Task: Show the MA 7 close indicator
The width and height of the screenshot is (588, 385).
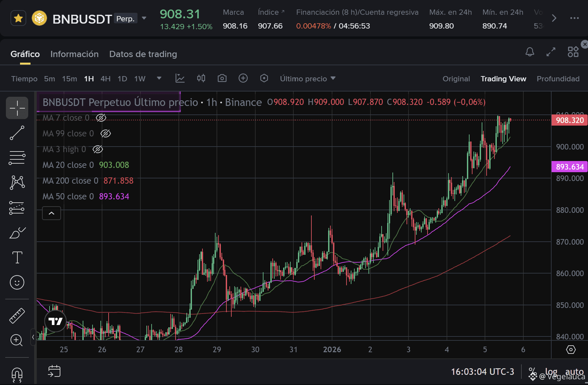Action: [101, 118]
